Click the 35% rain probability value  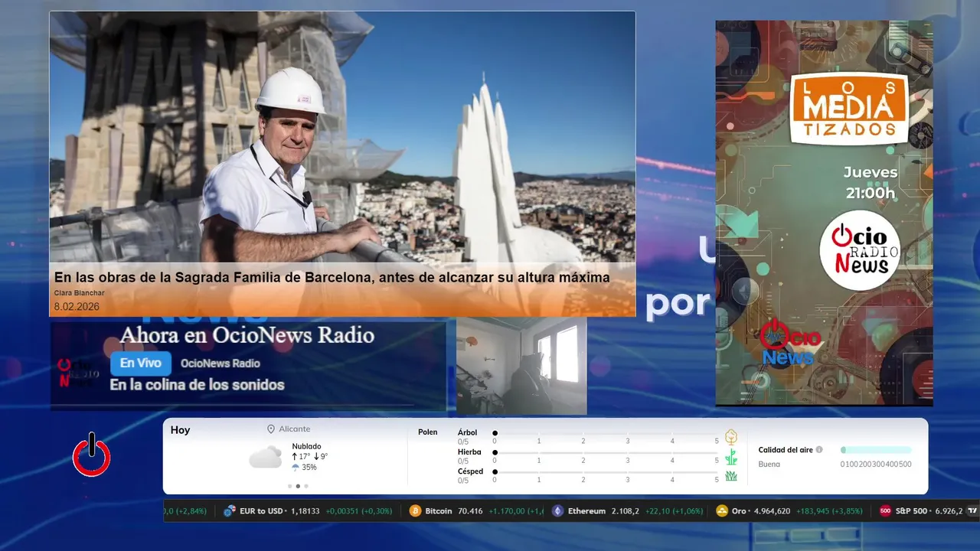point(309,468)
